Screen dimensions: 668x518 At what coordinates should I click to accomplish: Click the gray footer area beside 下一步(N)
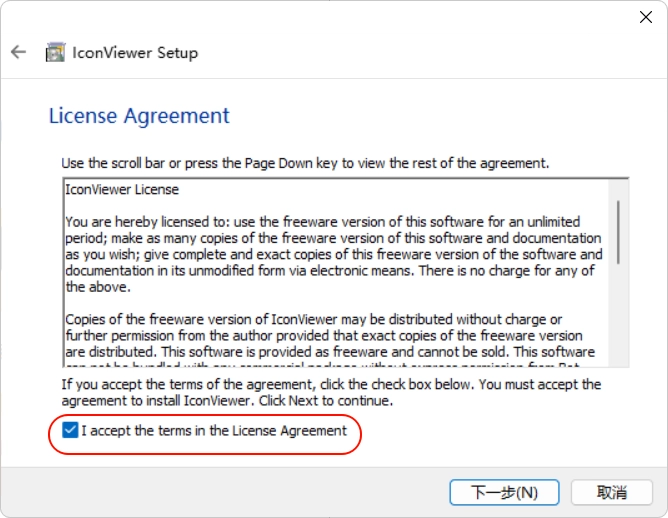[225, 492]
